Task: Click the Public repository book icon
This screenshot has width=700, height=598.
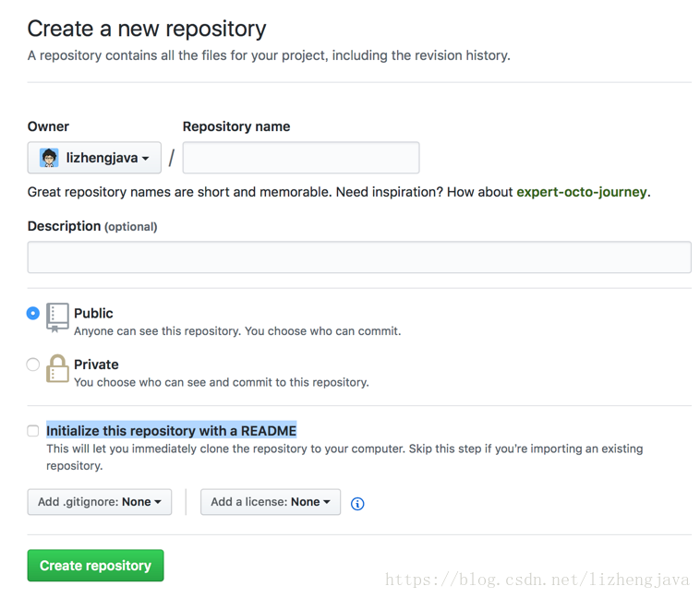Action: 57,317
